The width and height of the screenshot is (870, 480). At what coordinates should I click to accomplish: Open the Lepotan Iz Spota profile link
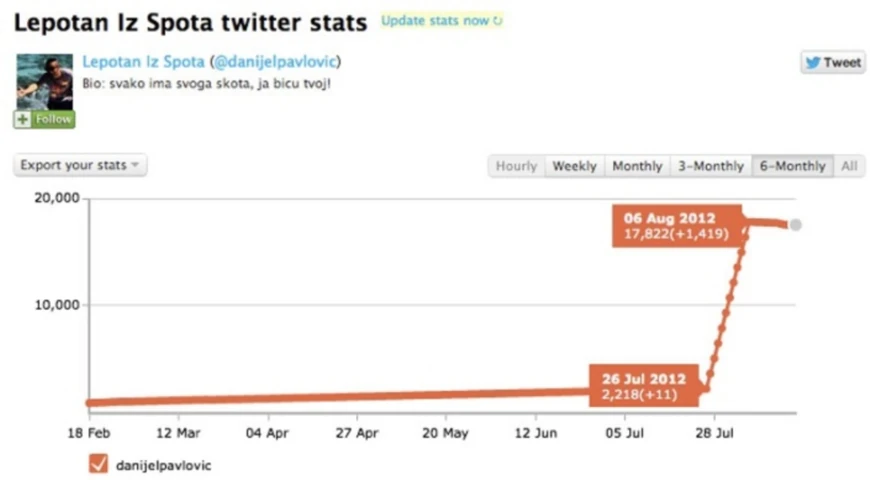(143, 62)
